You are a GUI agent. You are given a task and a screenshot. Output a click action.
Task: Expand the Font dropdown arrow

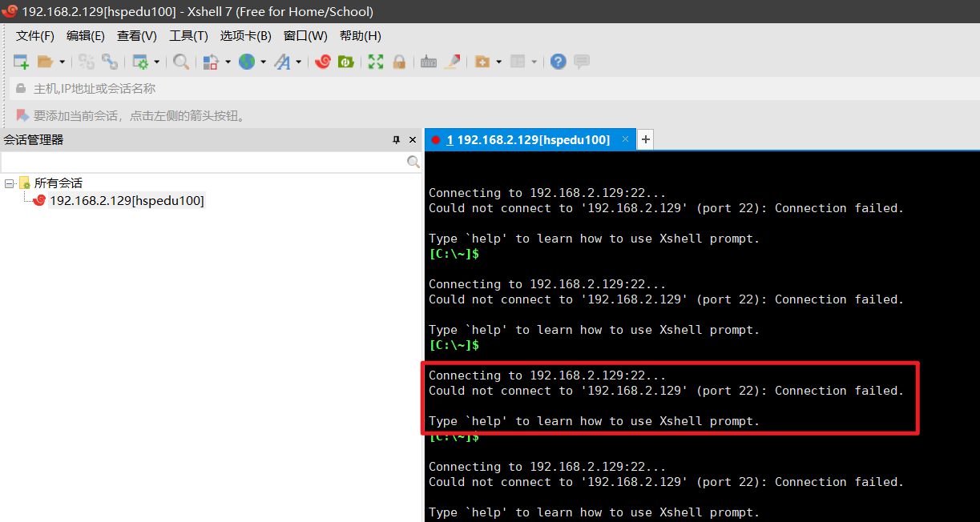tap(298, 62)
